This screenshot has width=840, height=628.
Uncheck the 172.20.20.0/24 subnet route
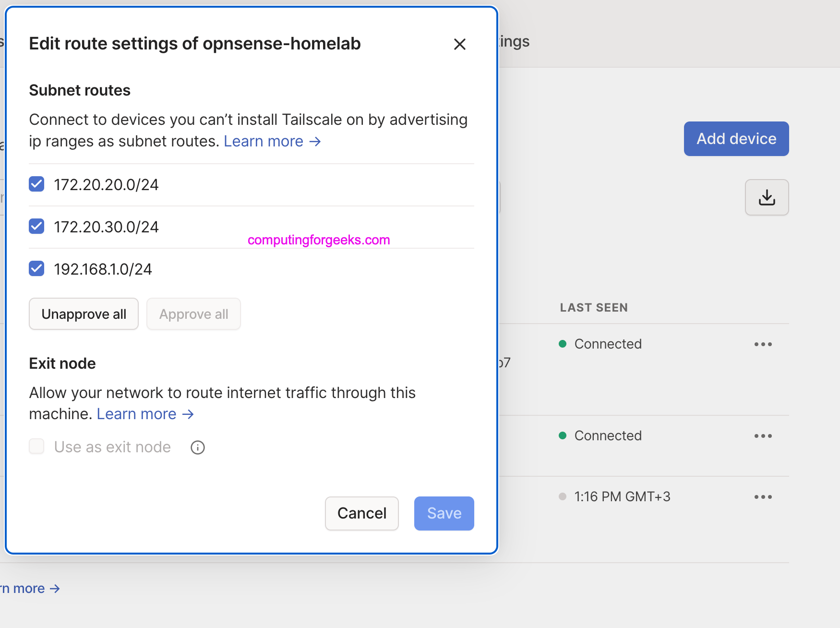(37, 184)
